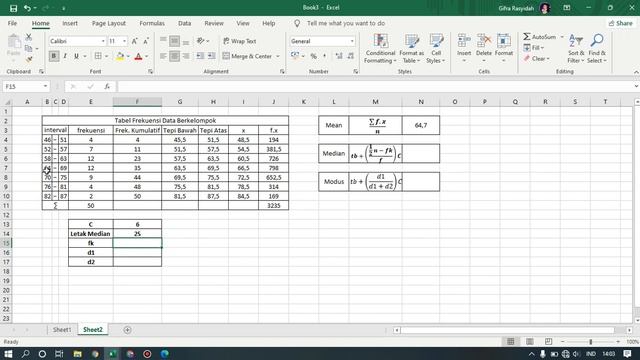This screenshot has height=360, width=640.
Task: Open the Format cells menu
Action: [x=504, y=49]
